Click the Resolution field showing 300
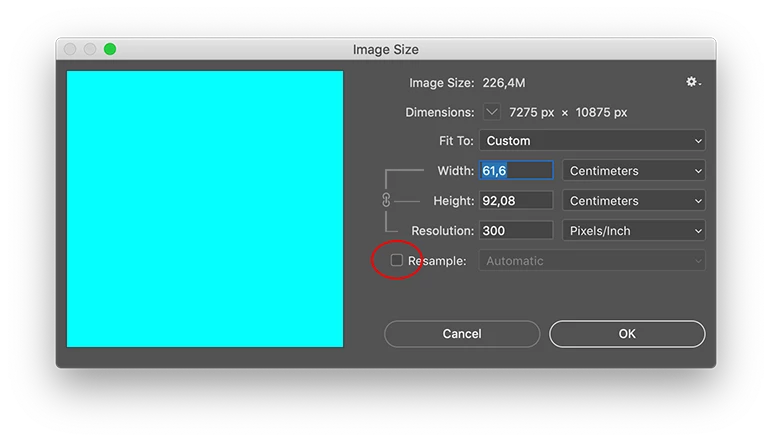This screenshot has height=442, width=772. click(516, 230)
